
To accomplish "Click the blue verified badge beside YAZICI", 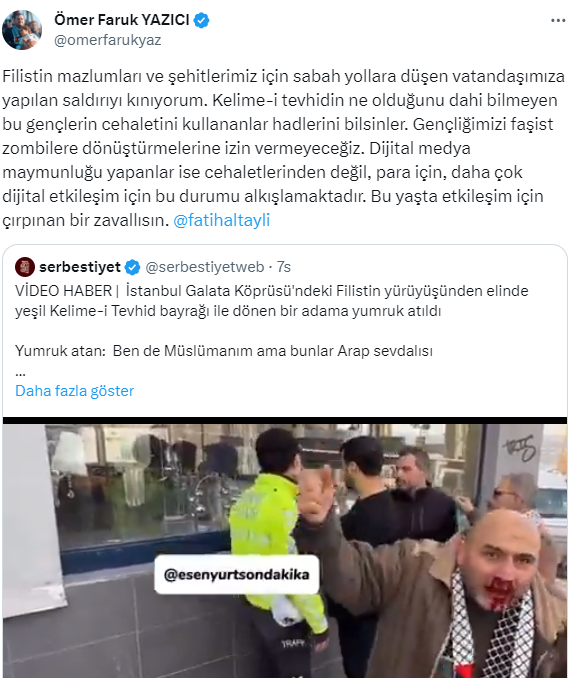I will [201, 20].
